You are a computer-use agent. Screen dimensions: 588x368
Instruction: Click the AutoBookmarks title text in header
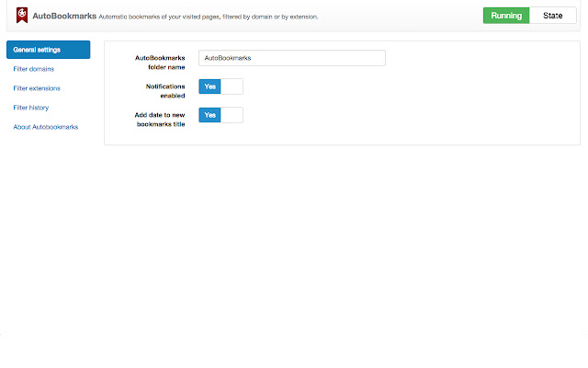point(64,16)
